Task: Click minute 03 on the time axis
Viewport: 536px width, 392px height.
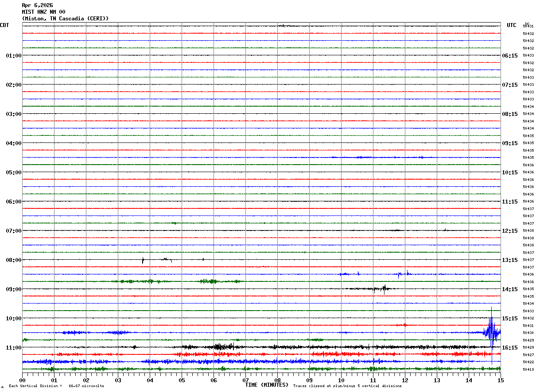Action: click(x=118, y=380)
